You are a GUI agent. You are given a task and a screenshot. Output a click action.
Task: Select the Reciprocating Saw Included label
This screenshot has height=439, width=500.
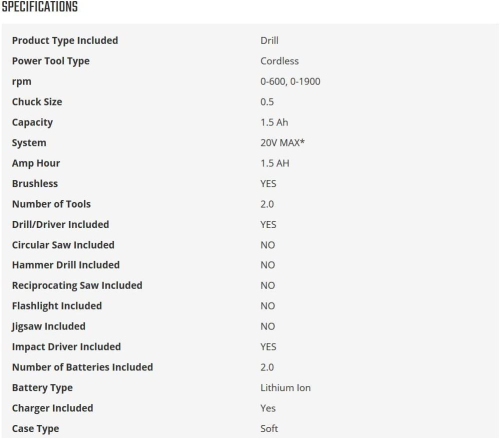tap(77, 286)
